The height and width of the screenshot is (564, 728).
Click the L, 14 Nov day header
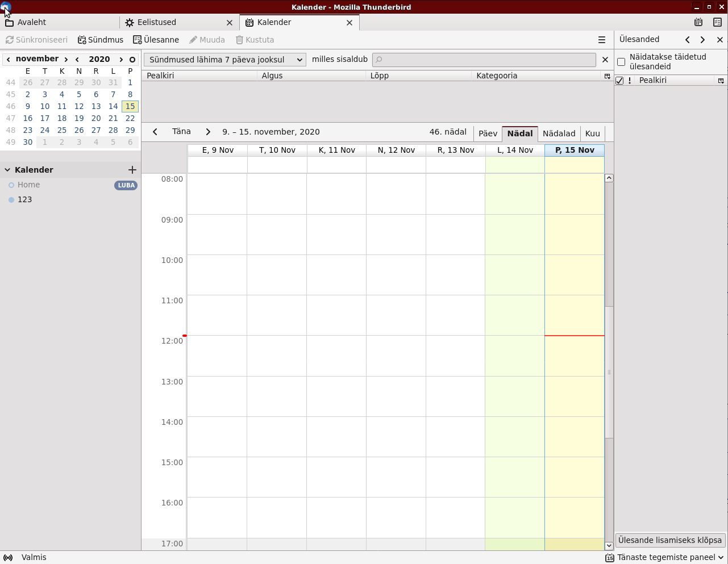515,151
